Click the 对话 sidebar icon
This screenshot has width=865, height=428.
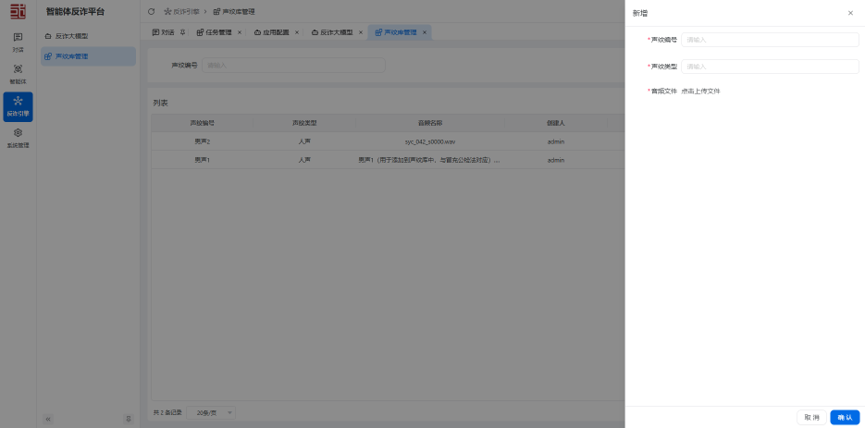[x=18, y=42]
